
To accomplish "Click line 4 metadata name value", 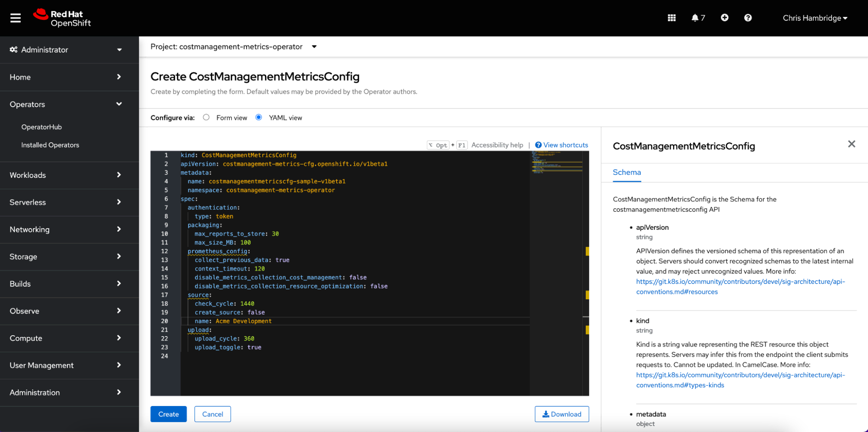I will (277, 181).
